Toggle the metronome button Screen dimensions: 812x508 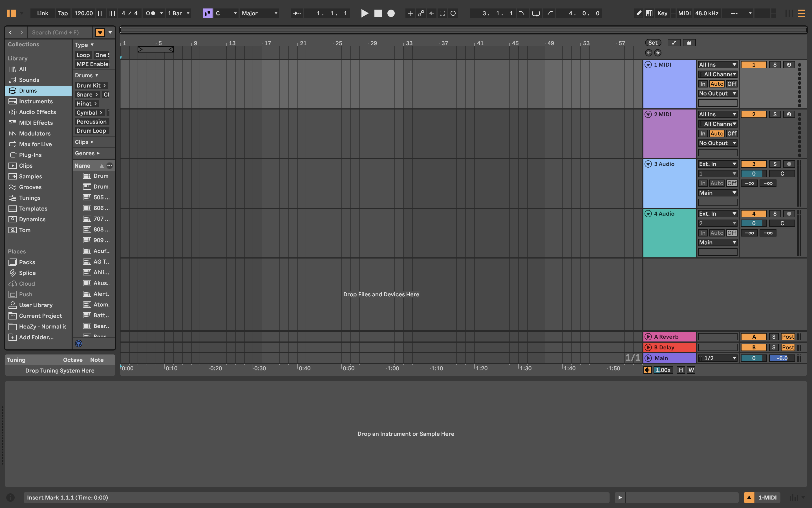pyautogui.click(x=150, y=13)
